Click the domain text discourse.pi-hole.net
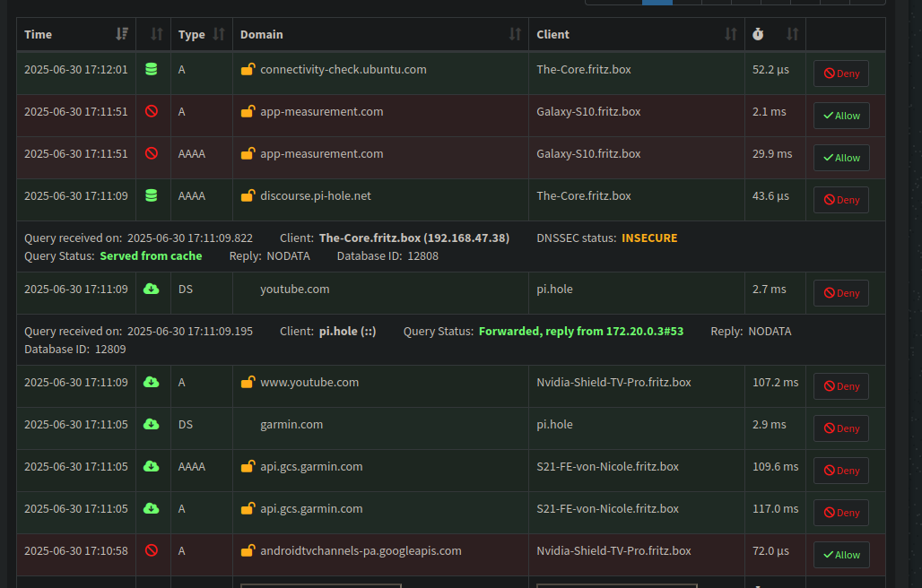Image resolution: width=922 pixels, height=588 pixels. (316, 196)
